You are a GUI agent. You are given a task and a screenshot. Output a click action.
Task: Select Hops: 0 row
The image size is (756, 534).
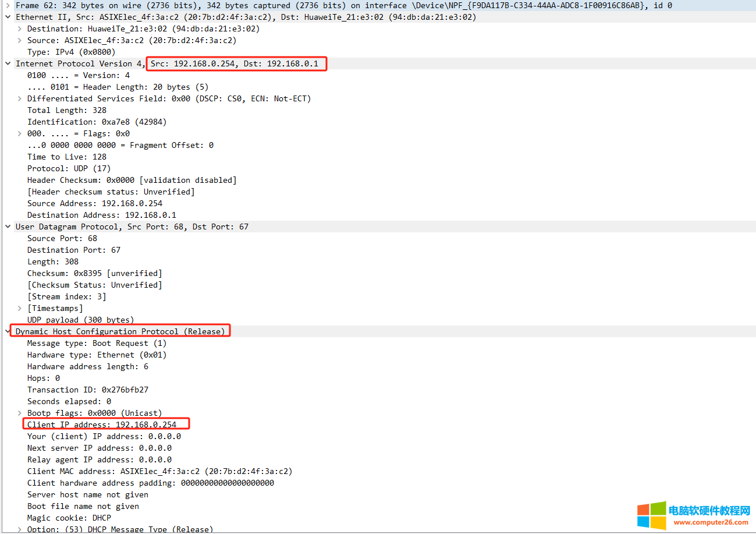click(44, 378)
